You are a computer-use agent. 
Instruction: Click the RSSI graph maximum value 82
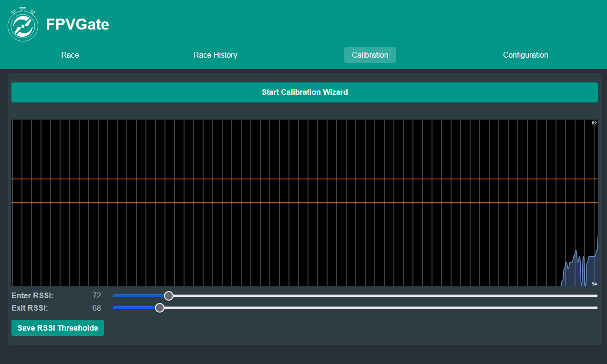(x=594, y=123)
